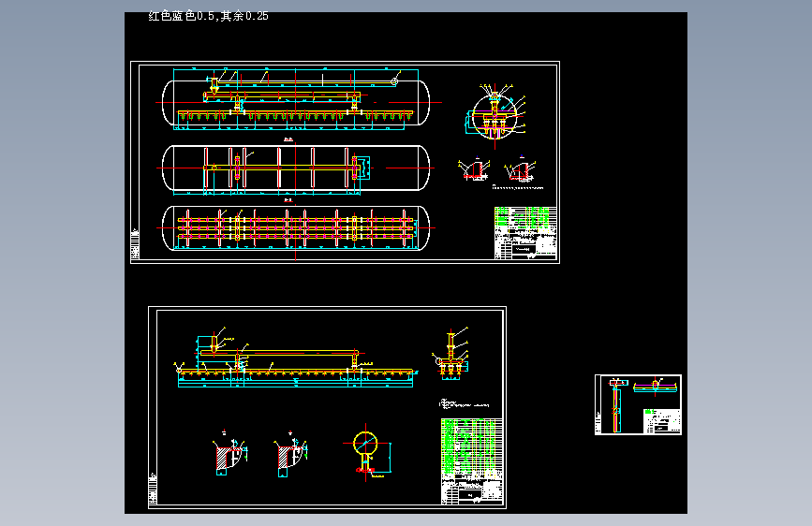The width and height of the screenshot is (812, 526).
Task: Select the long pipe assembly view in lower sheet
Action: (x=296, y=358)
